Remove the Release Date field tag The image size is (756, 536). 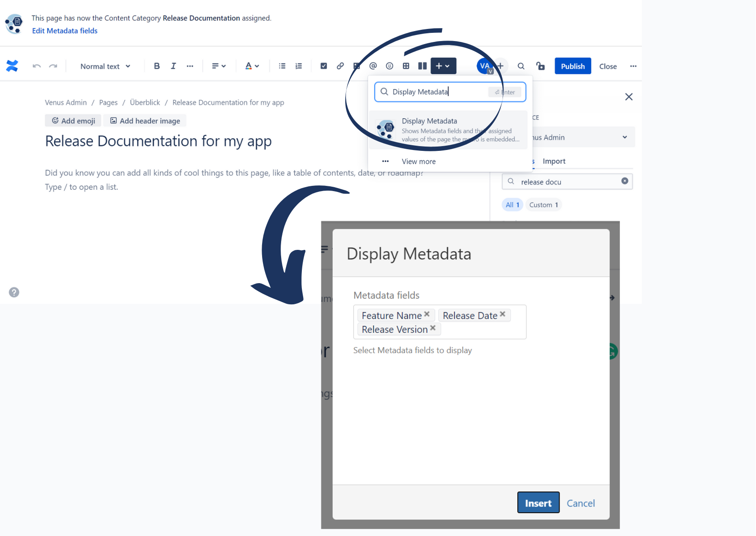(x=503, y=314)
